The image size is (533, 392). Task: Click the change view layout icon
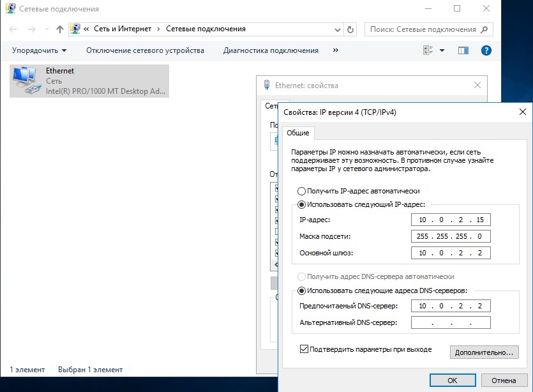click(428, 50)
